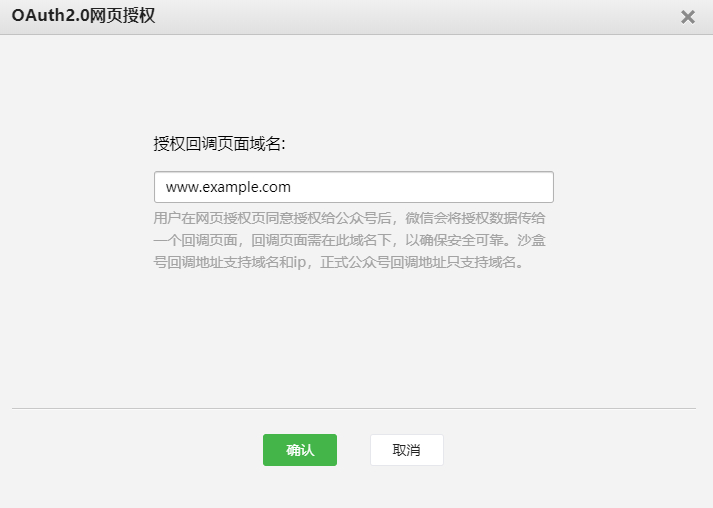Click the 授权回调页面域名 field label
This screenshot has height=508, width=713.
click(x=219, y=144)
